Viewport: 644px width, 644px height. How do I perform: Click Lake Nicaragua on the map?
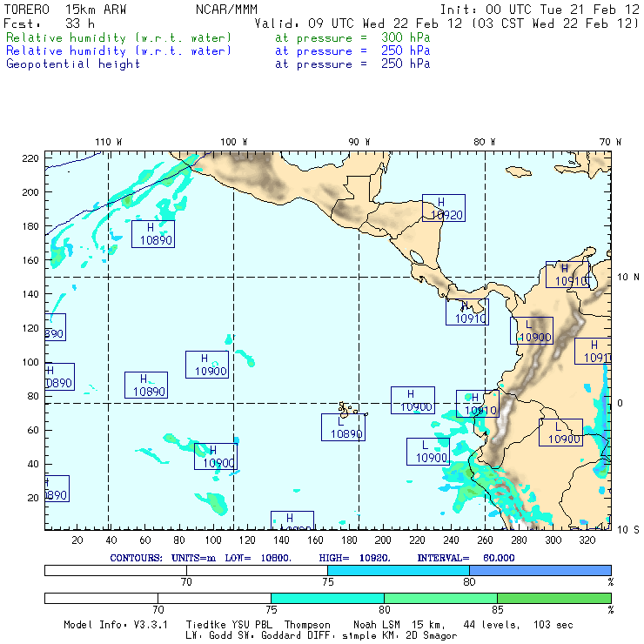pyautogui.click(x=417, y=257)
